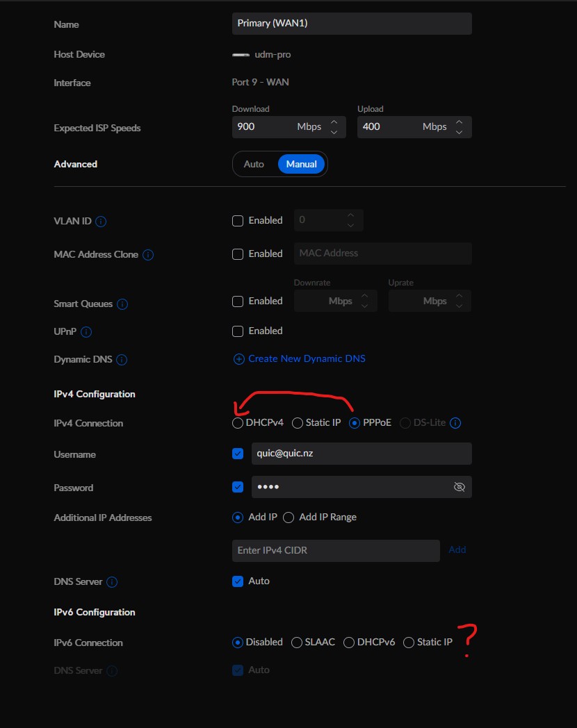View the UPnP info icon
577x728 pixels.
click(x=86, y=332)
